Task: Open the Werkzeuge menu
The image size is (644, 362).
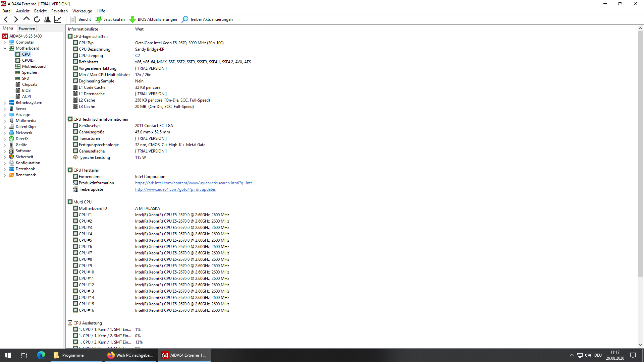Action: tap(82, 11)
